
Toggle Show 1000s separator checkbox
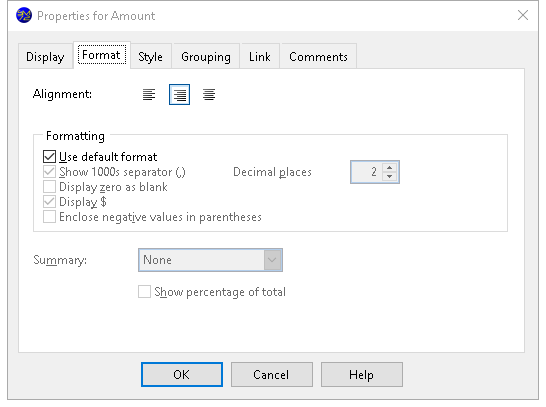click(49, 172)
